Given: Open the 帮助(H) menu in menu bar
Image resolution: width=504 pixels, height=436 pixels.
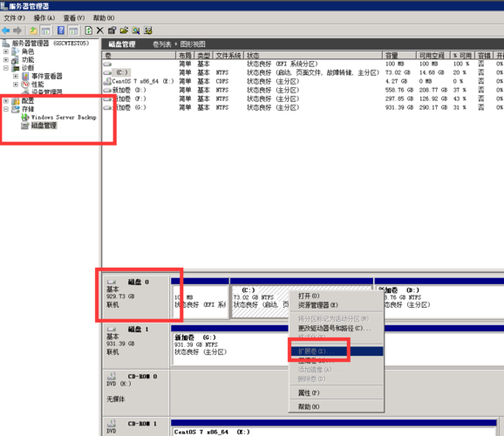Looking at the screenshot, I should (104, 18).
